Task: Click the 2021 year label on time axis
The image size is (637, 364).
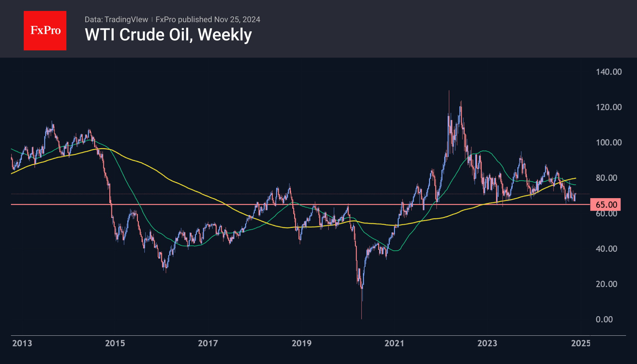Action: pos(394,343)
